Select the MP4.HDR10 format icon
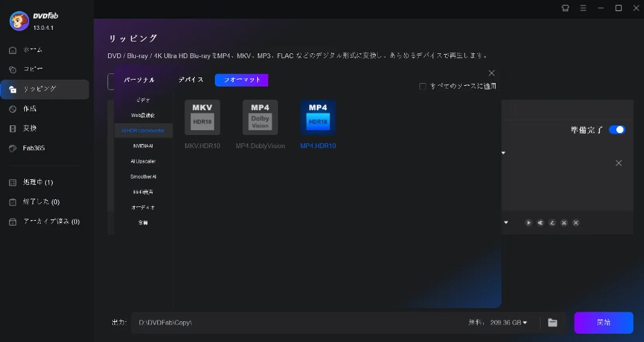 [318, 117]
